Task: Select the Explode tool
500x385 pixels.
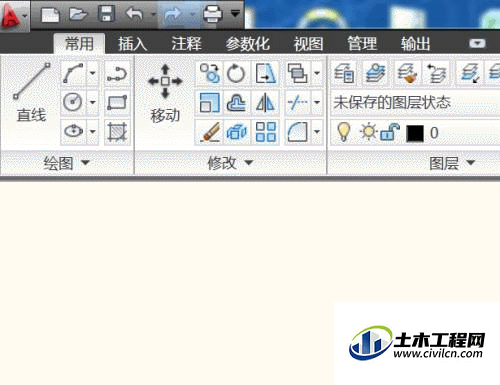Action: tap(236, 132)
